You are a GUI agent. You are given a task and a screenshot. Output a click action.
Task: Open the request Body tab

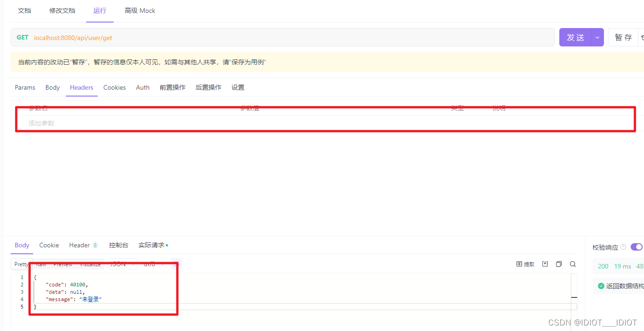tap(52, 87)
